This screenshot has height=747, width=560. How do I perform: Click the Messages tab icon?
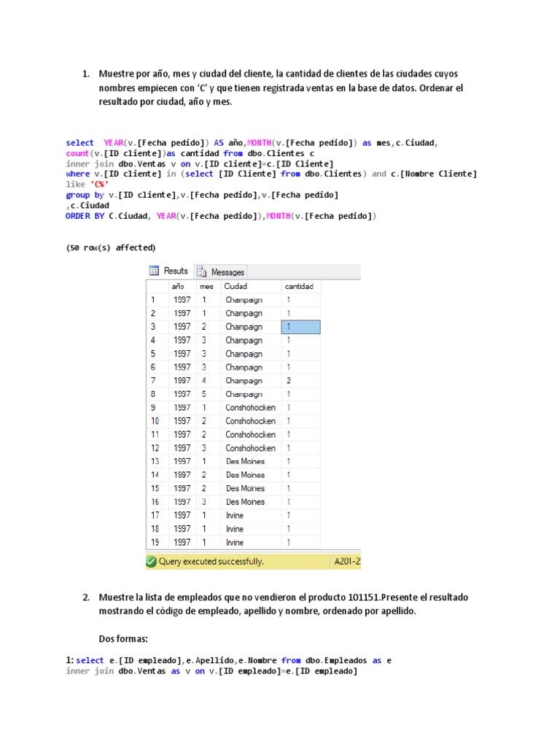point(202,271)
